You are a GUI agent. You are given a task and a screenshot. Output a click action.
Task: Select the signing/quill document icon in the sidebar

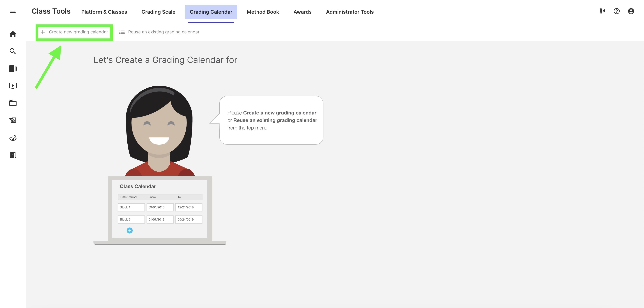[13, 120]
